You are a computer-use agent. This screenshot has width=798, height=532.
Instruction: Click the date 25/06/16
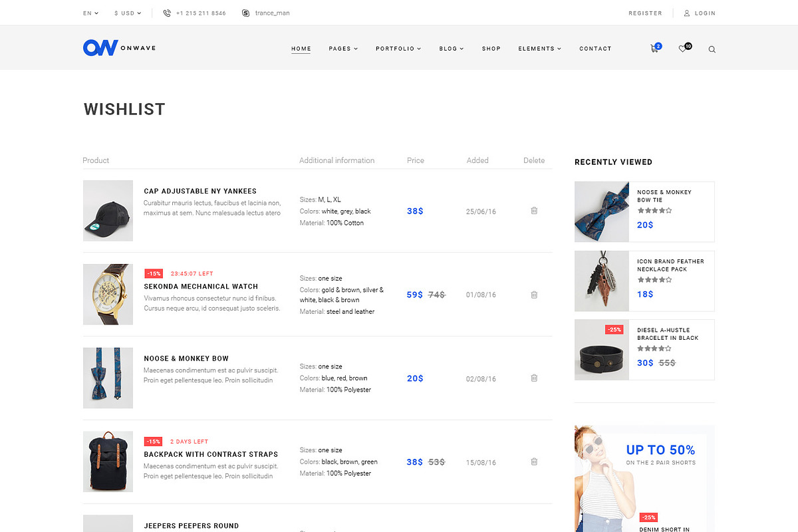(481, 211)
